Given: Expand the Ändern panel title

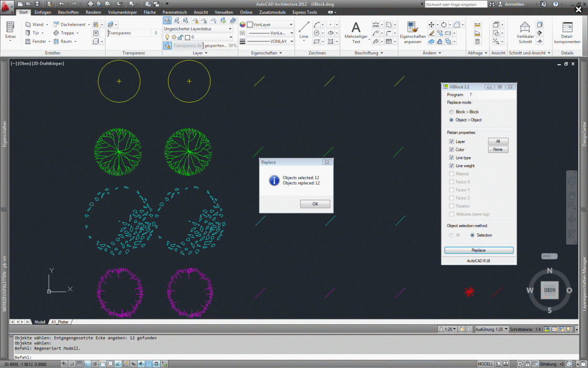Looking at the screenshot, I should point(432,53).
